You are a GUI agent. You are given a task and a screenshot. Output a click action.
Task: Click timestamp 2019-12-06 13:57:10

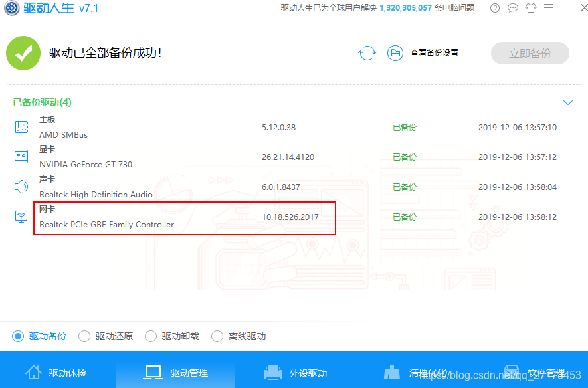click(518, 128)
